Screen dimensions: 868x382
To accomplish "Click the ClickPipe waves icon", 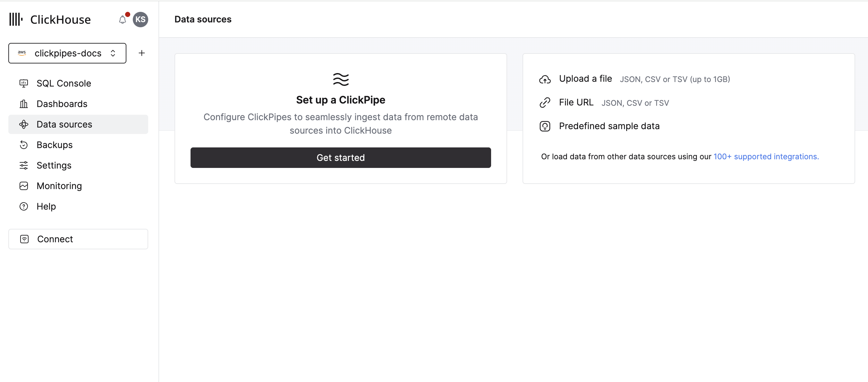I will point(341,79).
